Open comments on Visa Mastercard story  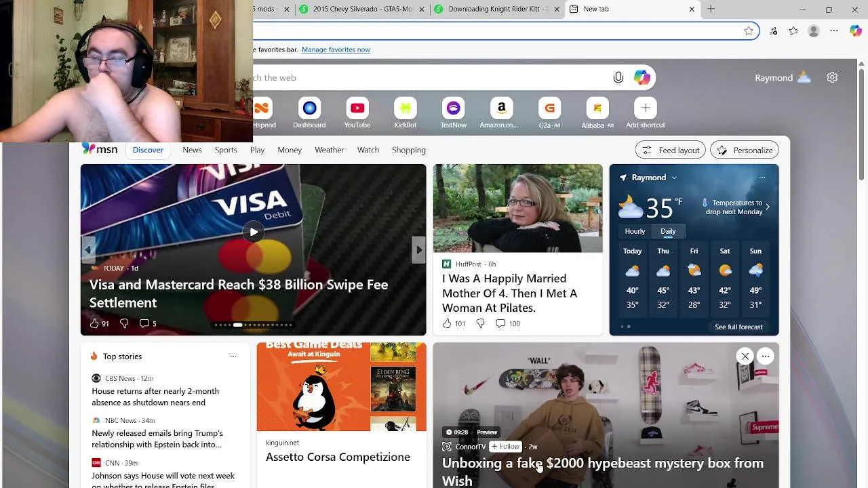click(x=148, y=323)
